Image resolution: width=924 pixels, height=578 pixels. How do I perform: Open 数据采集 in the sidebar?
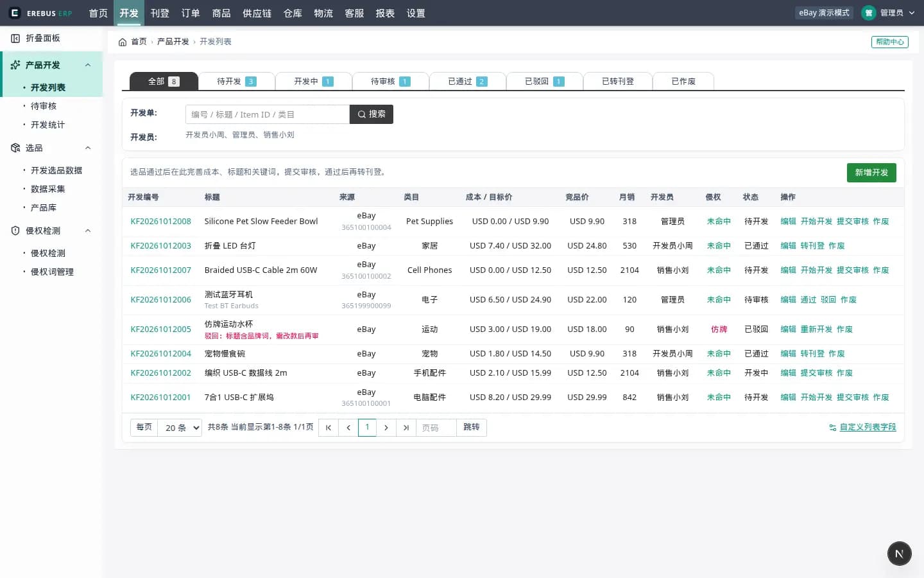(47, 189)
